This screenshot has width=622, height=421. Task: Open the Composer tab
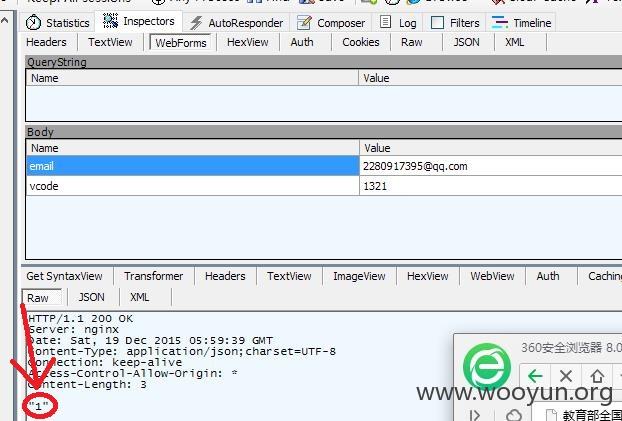coord(331,23)
